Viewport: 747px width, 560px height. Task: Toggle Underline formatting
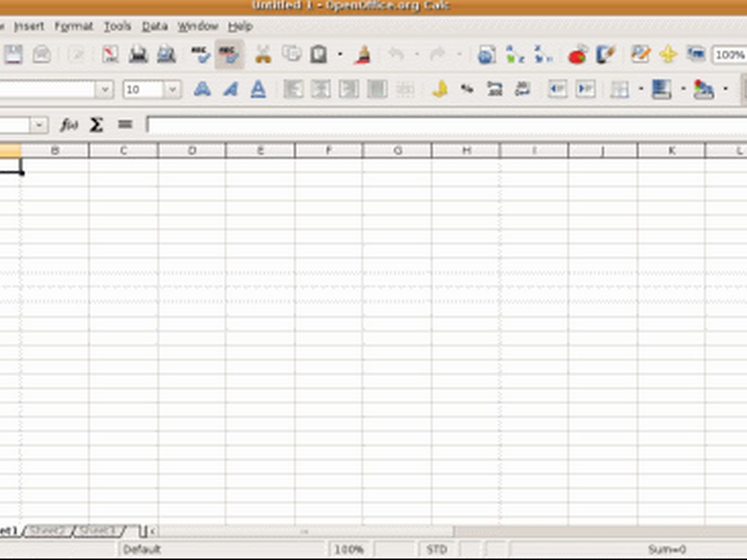tap(258, 90)
